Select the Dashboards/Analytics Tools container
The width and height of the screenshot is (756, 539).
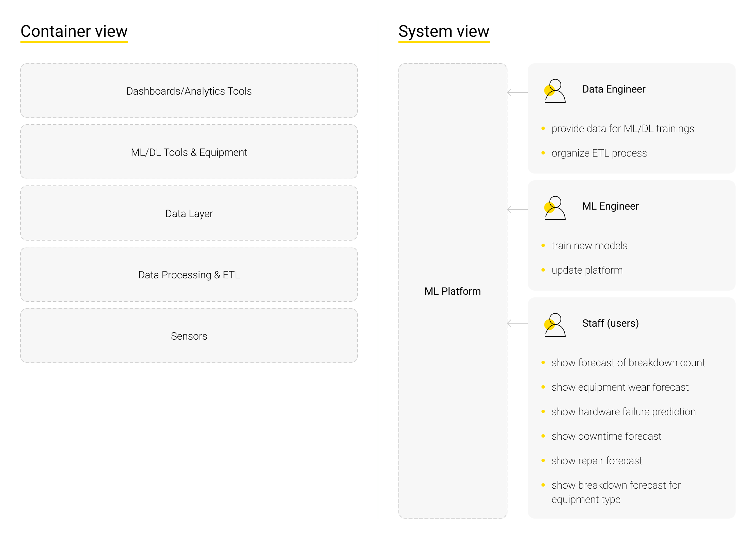click(x=189, y=91)
